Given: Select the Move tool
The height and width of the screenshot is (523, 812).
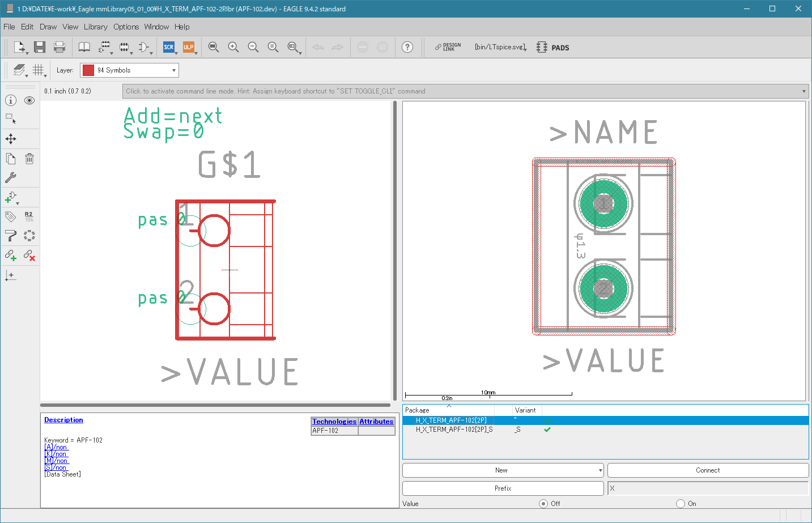Looking at the screenshot, I should (x=11, y=139).
